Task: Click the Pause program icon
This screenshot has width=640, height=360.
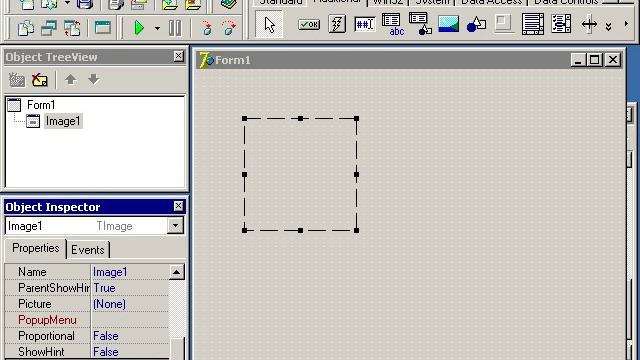Action: [175, 28]
